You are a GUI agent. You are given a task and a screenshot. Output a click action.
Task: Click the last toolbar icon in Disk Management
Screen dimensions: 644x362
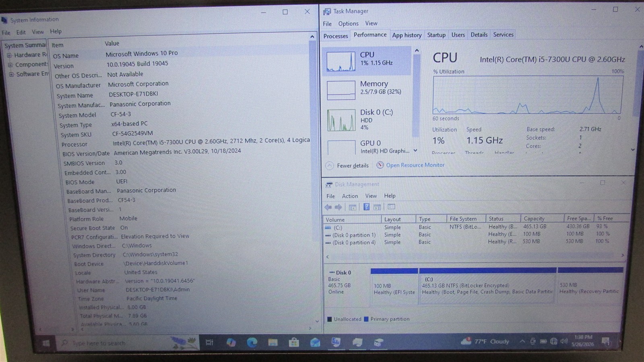(x=391, y=207)
